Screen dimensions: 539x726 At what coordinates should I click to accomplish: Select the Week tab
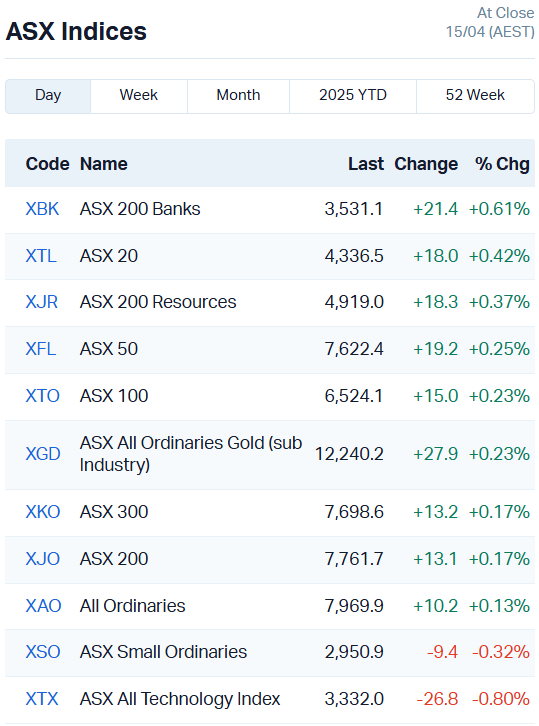[x=139, y=96]
